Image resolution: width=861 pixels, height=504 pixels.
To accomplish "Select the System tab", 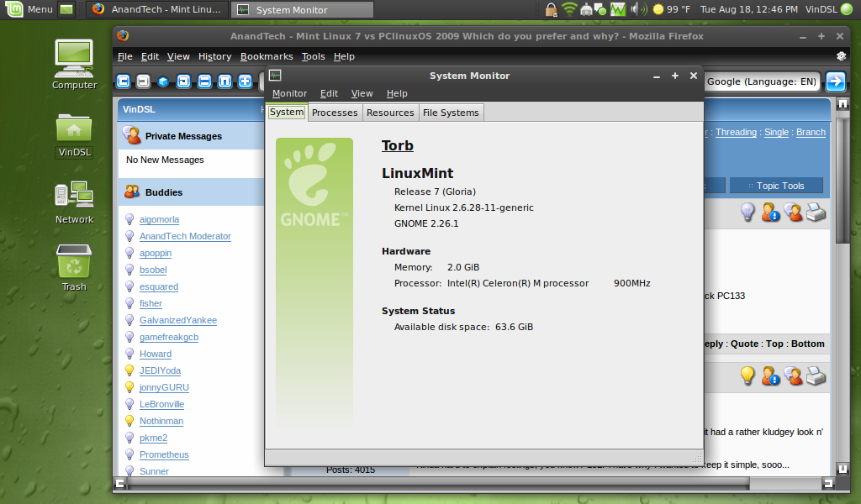I will click(287, 112).
